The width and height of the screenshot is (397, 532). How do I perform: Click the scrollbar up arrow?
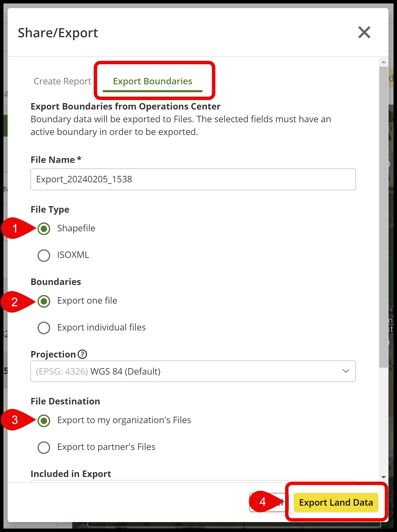pyautogui.click(x=384, y=62)
